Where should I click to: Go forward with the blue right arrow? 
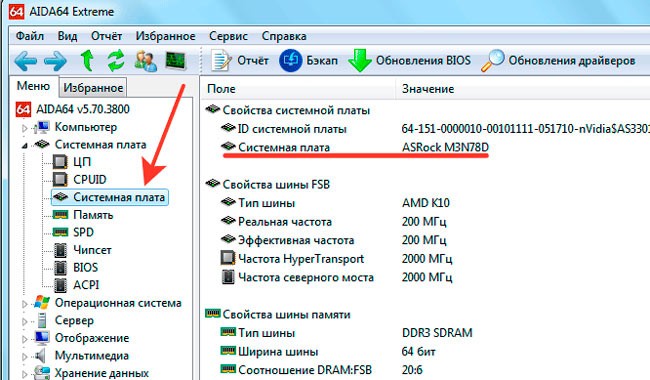click(55, 61)
